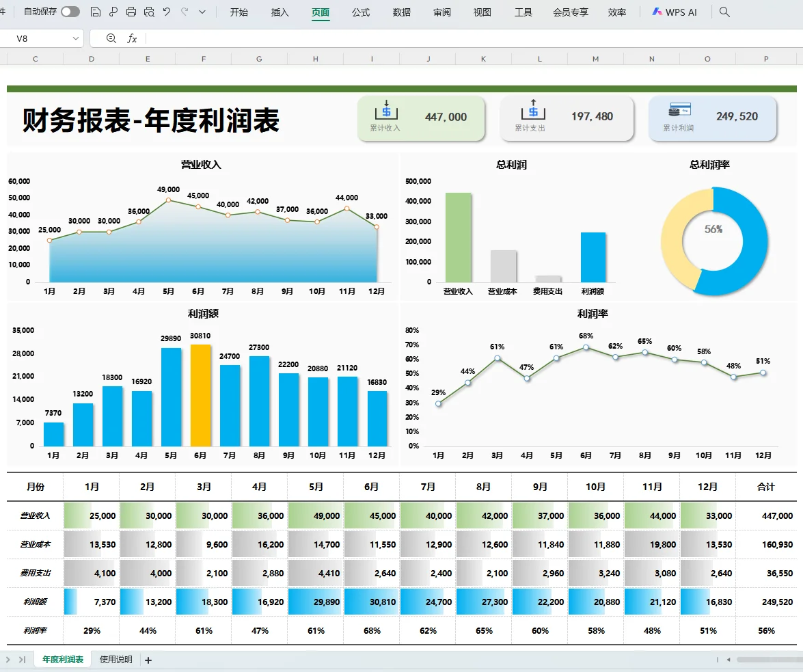This screenshot has height=672, width=803.
Task: Expand quick access toolbar dropdown arrow
Action: [x=202, y=12]
